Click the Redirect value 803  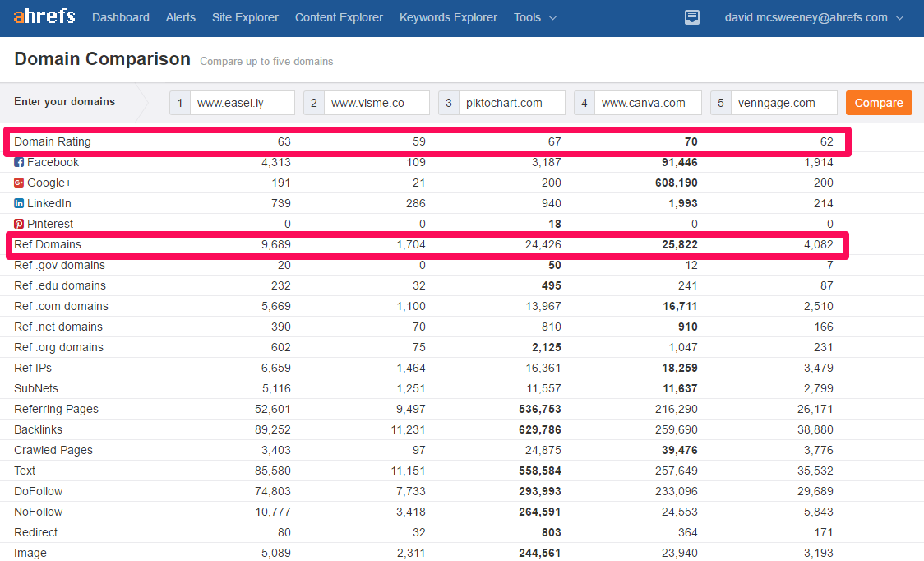click(x=551, y=532)
